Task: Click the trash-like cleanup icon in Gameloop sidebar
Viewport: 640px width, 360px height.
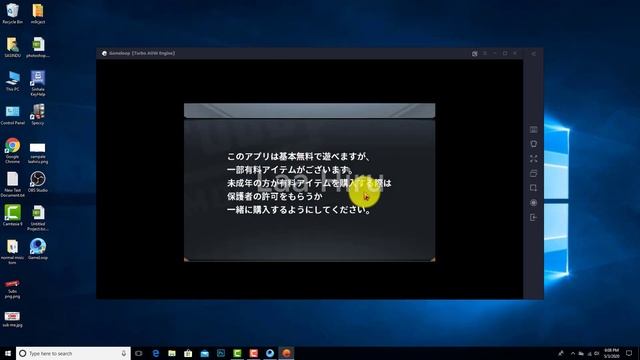Action: tap(533, 144)
